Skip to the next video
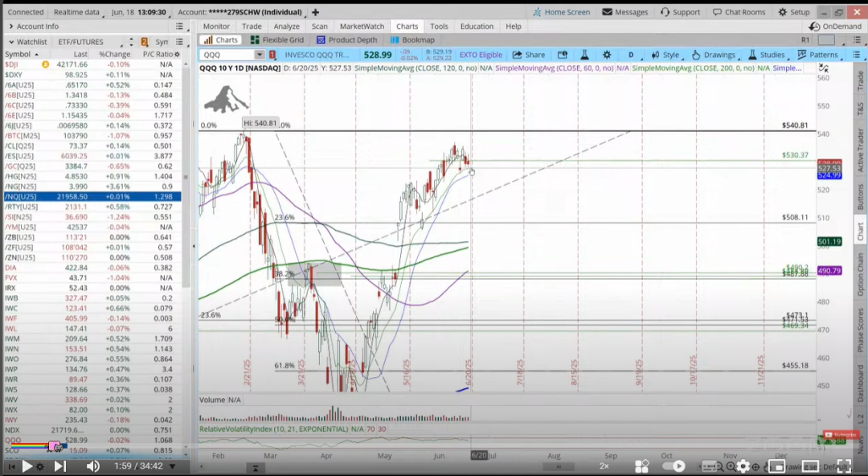 coord(59,466)
